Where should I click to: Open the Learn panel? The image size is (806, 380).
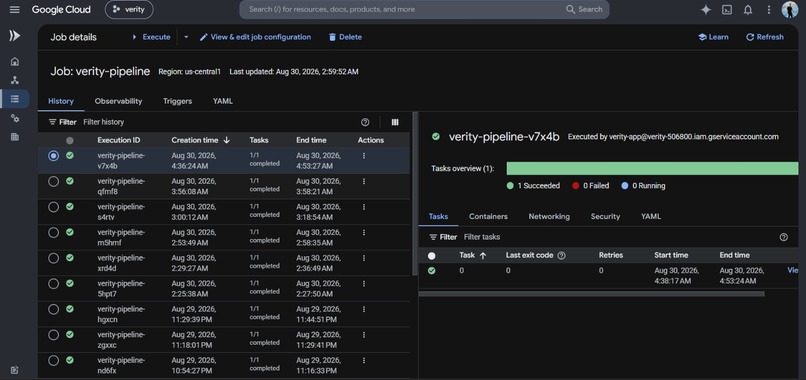tap(713, 37)
